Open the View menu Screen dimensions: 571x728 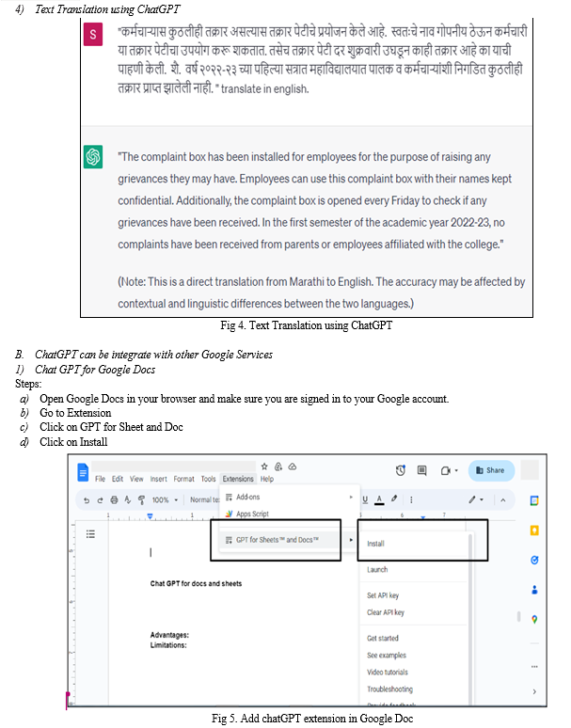click(136, 479)
